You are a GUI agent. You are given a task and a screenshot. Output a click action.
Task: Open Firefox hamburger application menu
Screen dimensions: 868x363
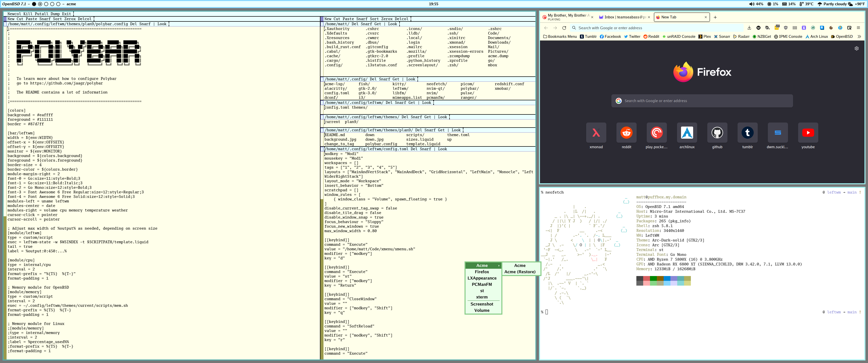[x=858, y=28]
